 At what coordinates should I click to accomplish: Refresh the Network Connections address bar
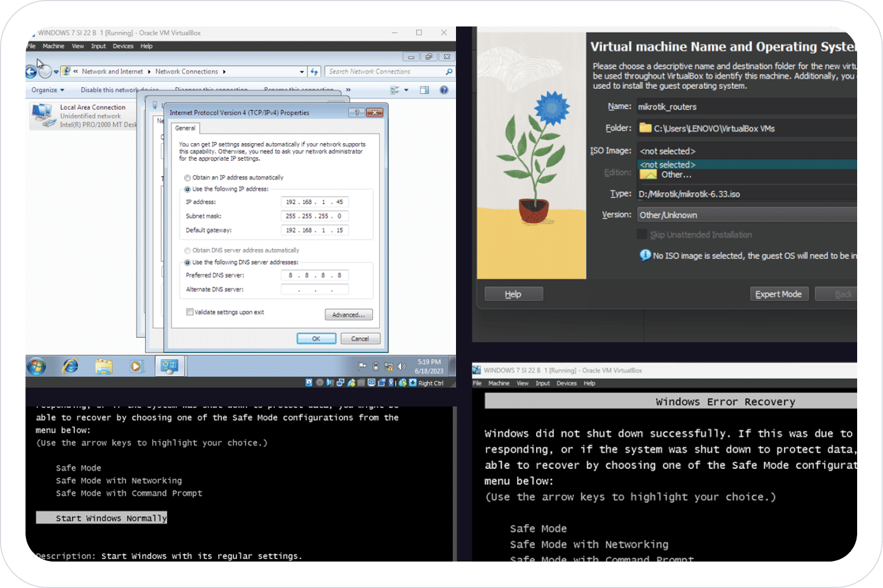pos(314,72)
